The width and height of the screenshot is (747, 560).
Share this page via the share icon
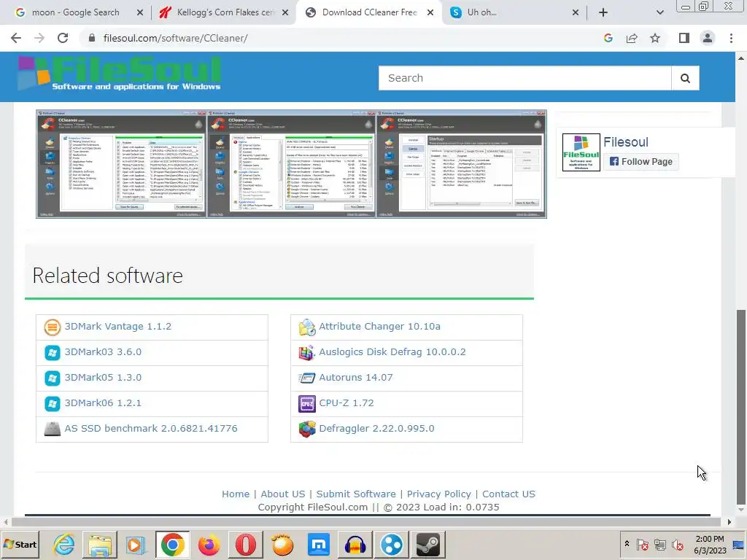(x=632, y=38)
